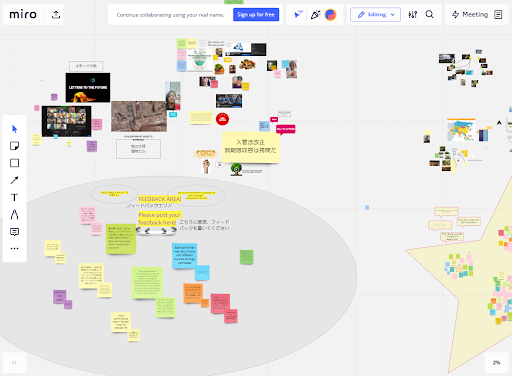This screenshot has width=512, height=376.
Task: Select the comment tool
Action: (14, 232)
